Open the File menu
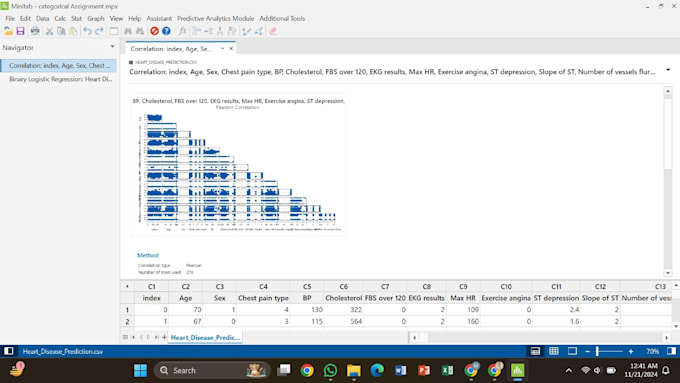 pyautogui.click(x=10, y=18)
